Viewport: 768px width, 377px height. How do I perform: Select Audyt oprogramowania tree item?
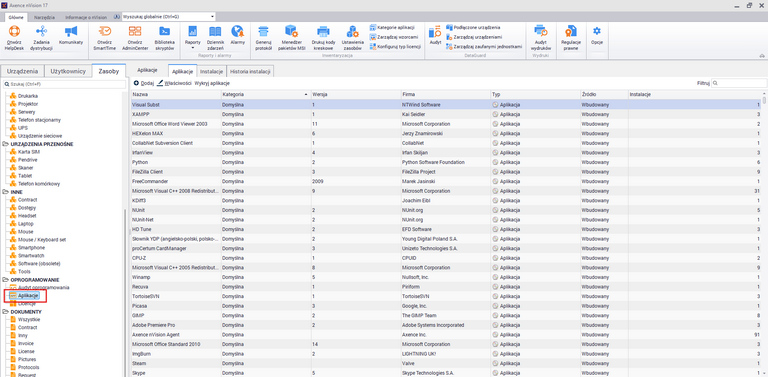pyautogui.click(x=43, y=287)
